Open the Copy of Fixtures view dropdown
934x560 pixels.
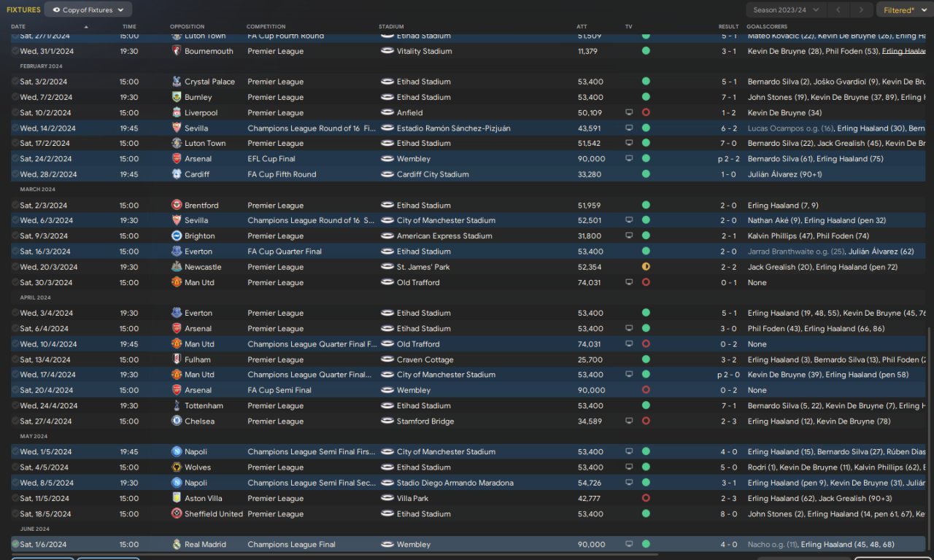[x=88, y=10]
